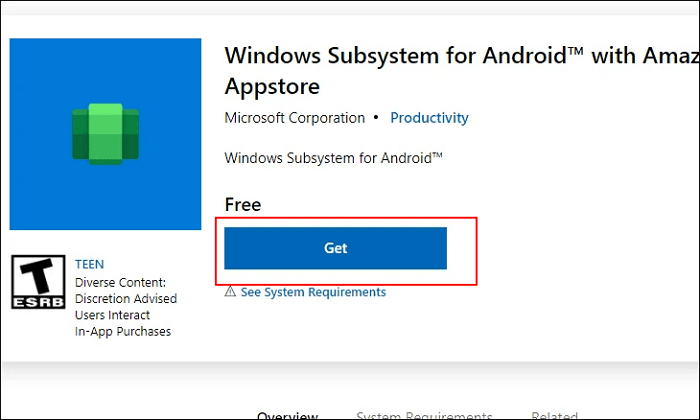Image resolution: width=700 pixels, height=420 pixels.
Task: Click the Diverse Content rating descriptor
Action: coord(120,282)
